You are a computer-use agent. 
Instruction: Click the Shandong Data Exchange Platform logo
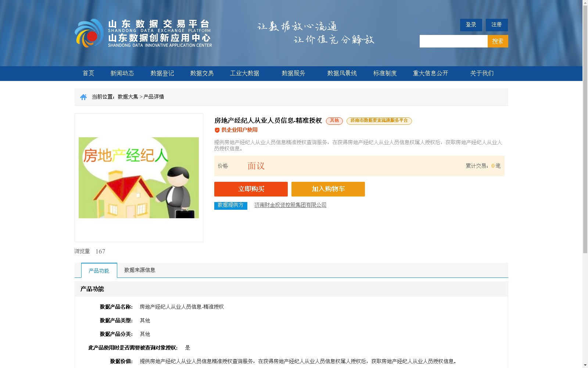point(143,33)
